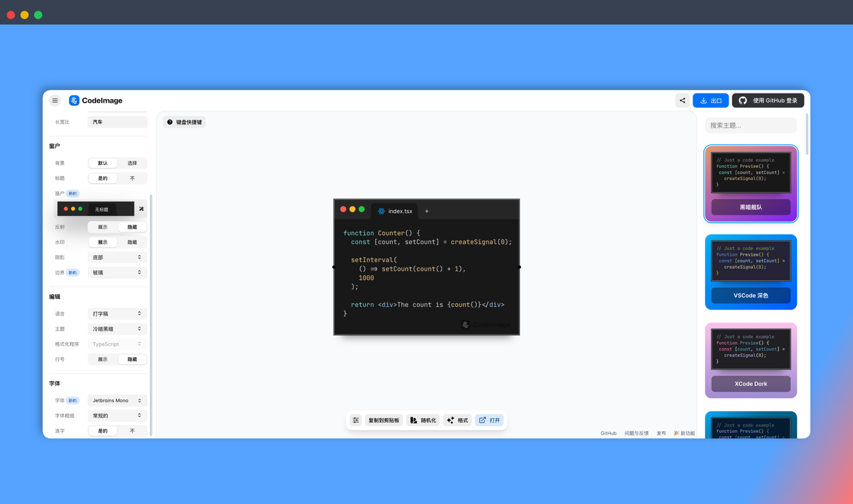Click the green dot in code preview window

(362, 209)
